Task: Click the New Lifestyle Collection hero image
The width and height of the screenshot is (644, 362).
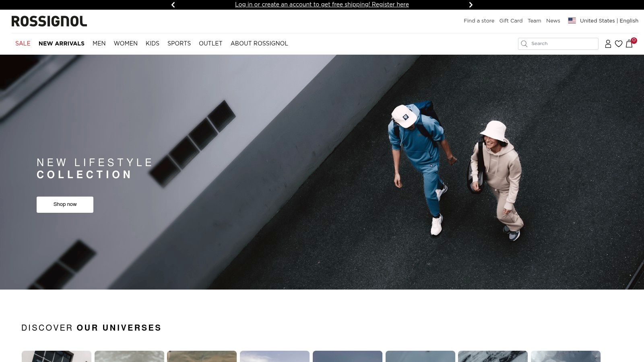Action: (x=322, y=172)
